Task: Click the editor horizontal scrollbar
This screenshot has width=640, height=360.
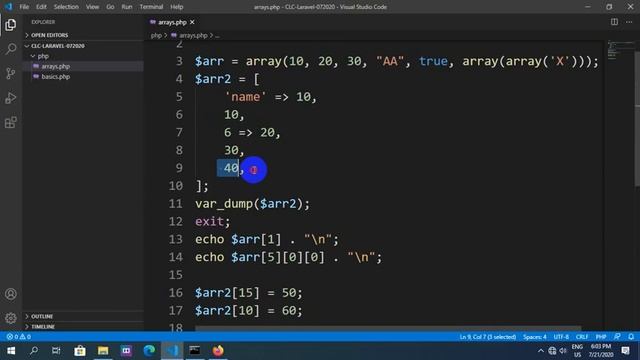Action: [x=388, y=328]
